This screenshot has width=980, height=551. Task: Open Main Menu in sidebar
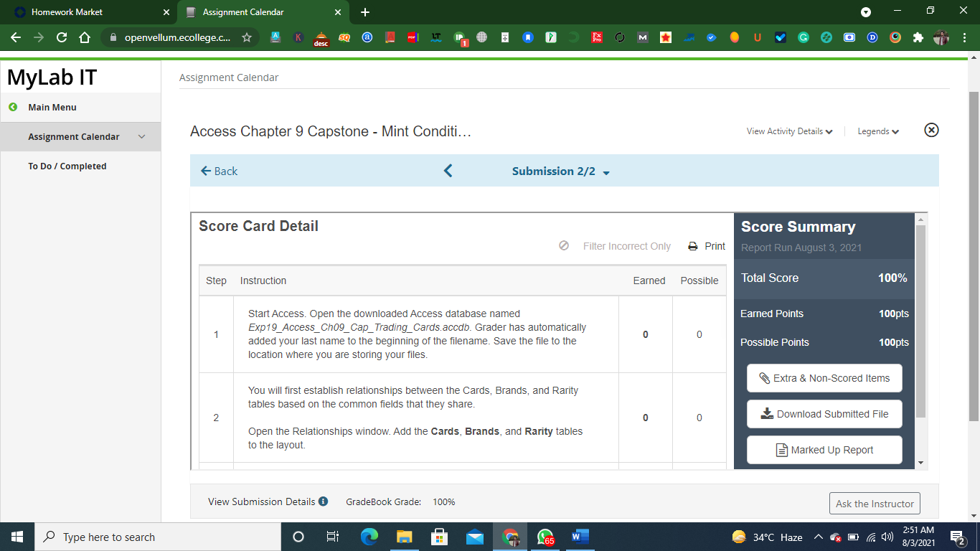coord(52,107)
